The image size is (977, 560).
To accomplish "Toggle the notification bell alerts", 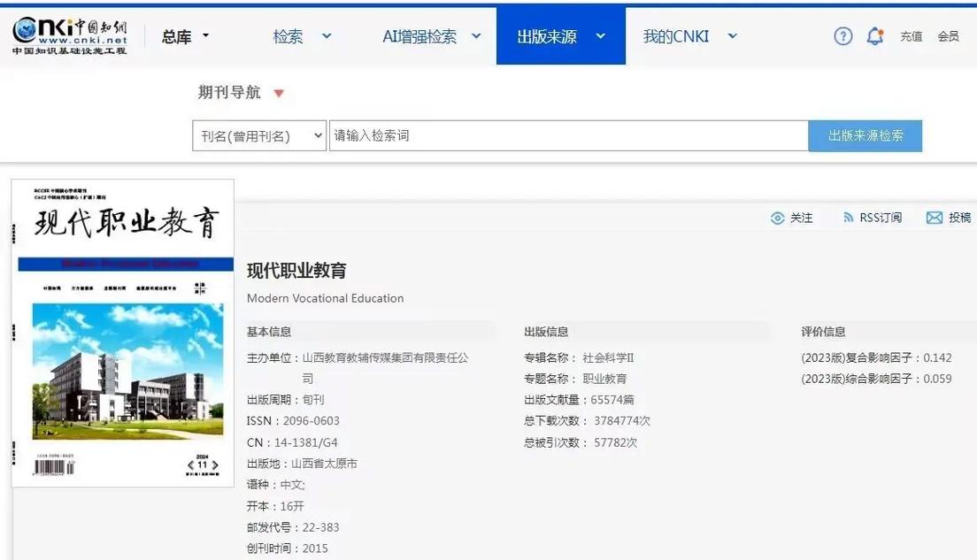I will [875, 36].
